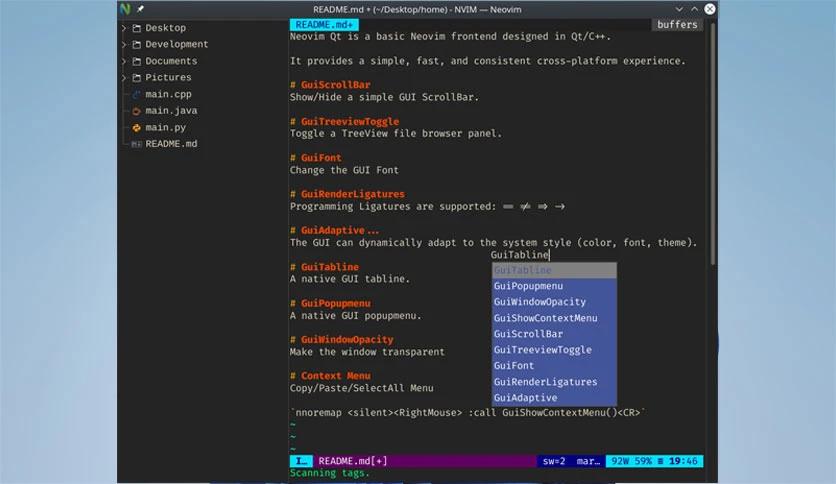Click the Desktop folder icon
The image size is (836, 484).
pyautogui.click(x=136, y=28)
